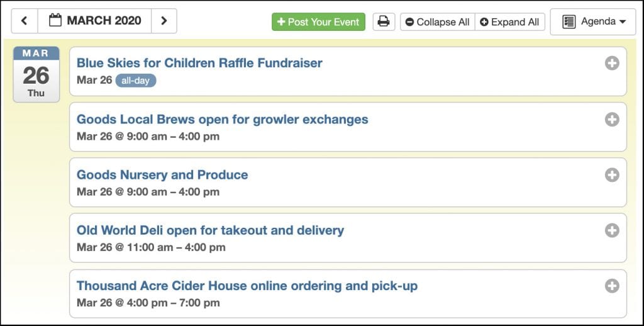Click the printer icon button
This screenshot has height=326, width=644.
[384, 21]
